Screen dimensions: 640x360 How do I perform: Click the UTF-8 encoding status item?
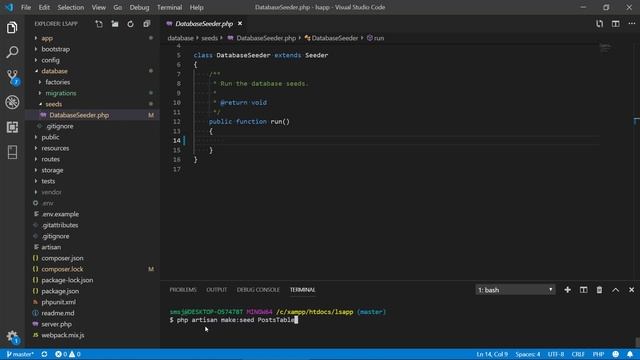[556, 354]
